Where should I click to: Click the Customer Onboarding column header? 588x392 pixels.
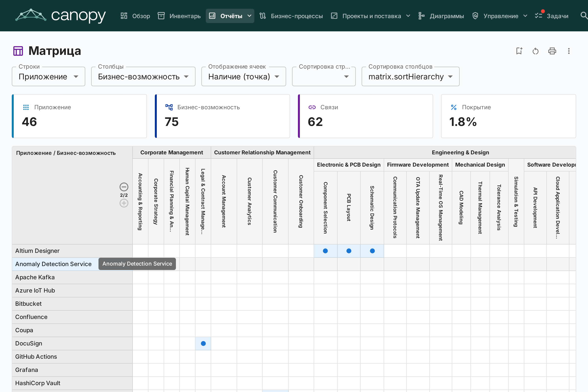(301, 201)
